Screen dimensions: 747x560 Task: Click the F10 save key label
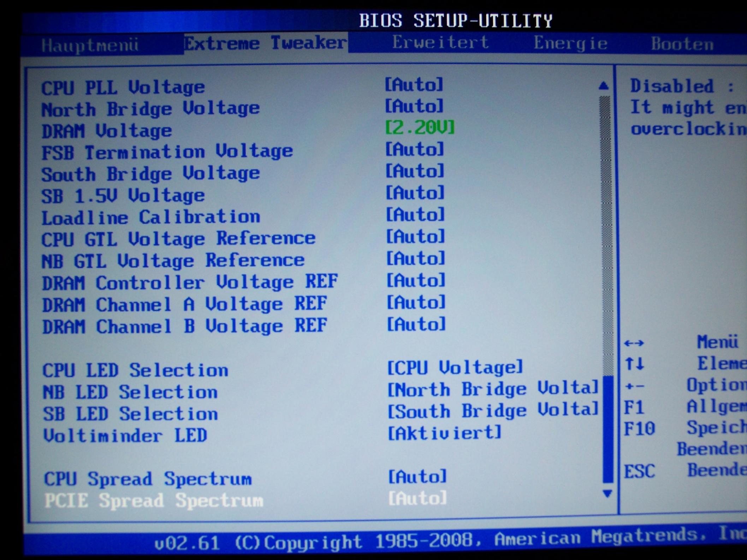pyautogui.click(x=639, y=429)
